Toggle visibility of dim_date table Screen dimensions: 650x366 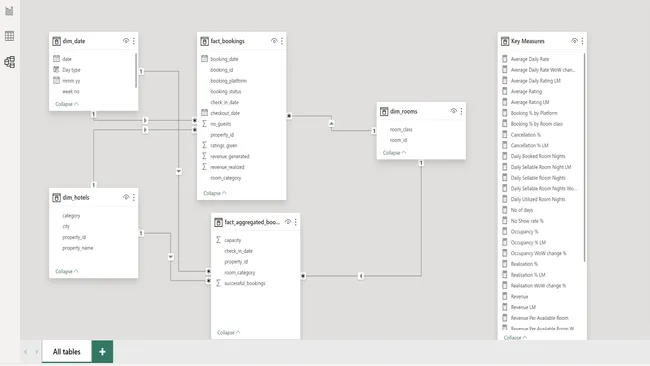[x=126, y=41]
